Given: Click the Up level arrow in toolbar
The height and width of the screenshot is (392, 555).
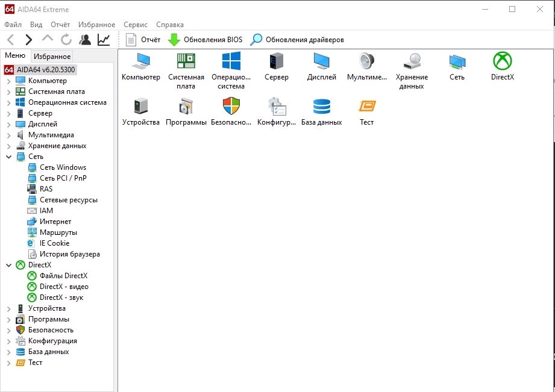Looking at the screenshot, I should click(x=48, y=38).
